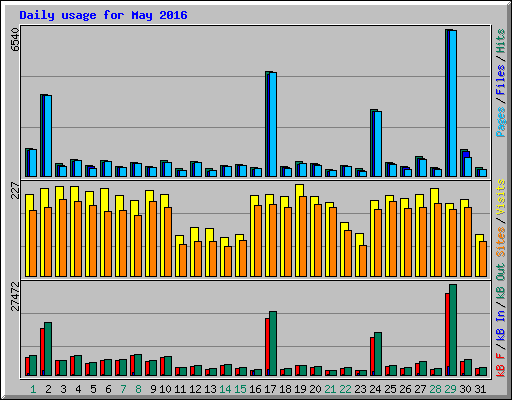512x400 pixels.
Task: Click the blue 'kB In' legend label
Action: [x=500, y=325]
